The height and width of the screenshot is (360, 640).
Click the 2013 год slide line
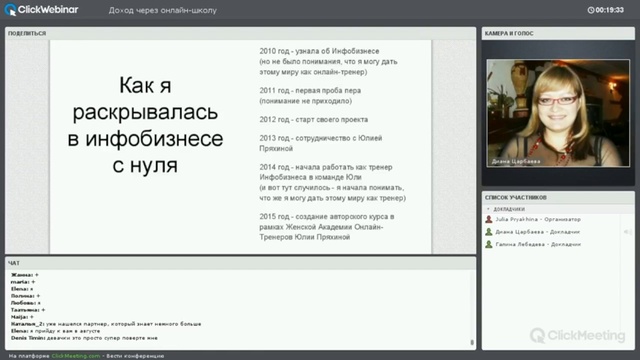[321, 143]
